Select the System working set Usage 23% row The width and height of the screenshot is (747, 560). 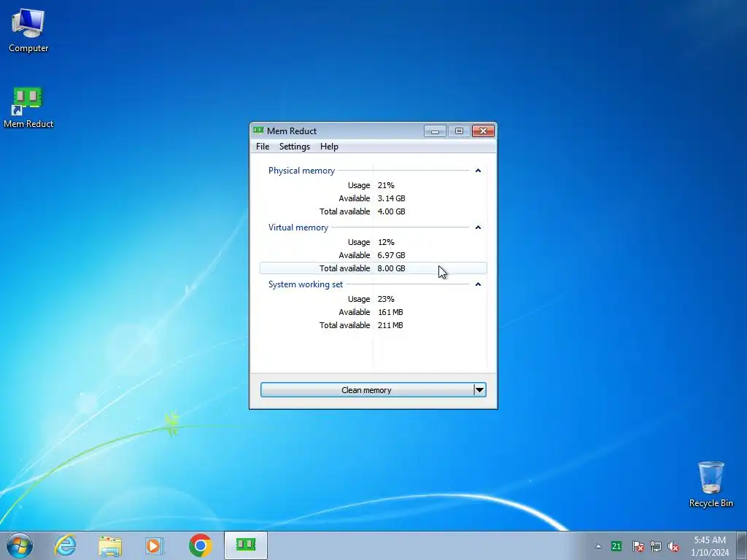click(373, 299)
